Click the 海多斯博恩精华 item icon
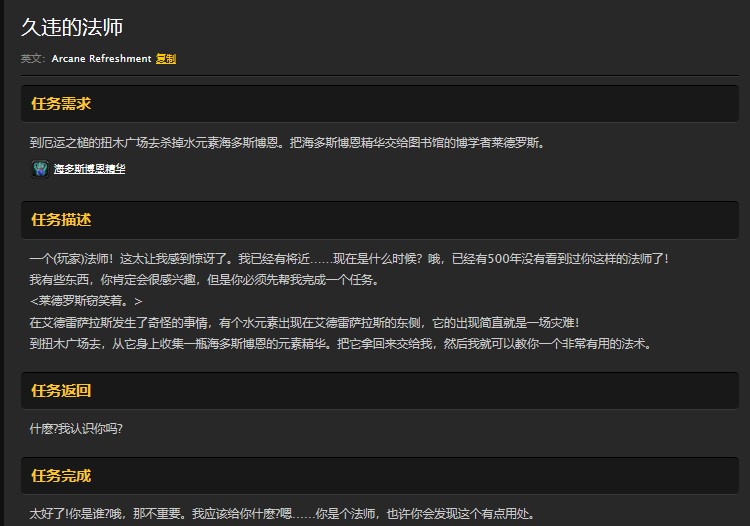Image resolution: width=750 pixels, height=526 pixels. click(40, 169)
